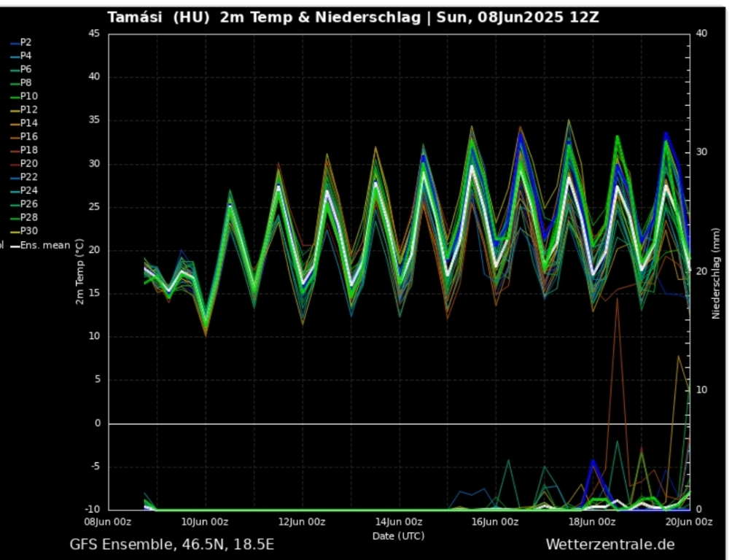Click the P30 yellow legend entry
The height and width of the screenshot is (560, 732).
[28, 231]
